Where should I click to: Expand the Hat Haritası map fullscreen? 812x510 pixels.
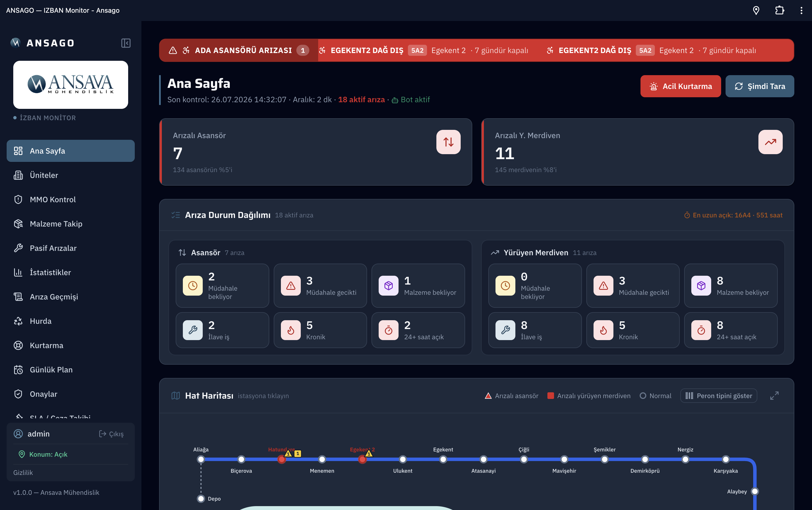pos(774,396)
